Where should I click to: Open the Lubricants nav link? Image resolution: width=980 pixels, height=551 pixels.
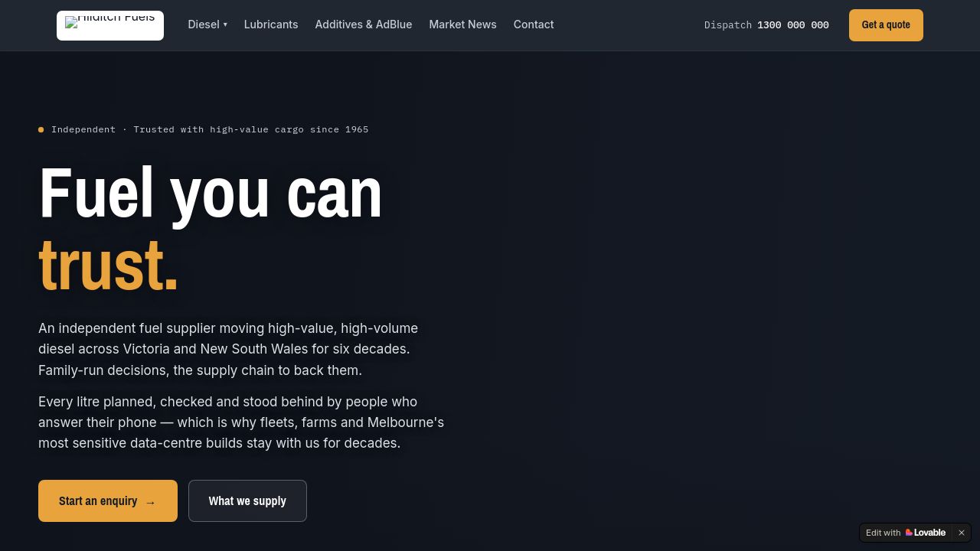point(271,24)
